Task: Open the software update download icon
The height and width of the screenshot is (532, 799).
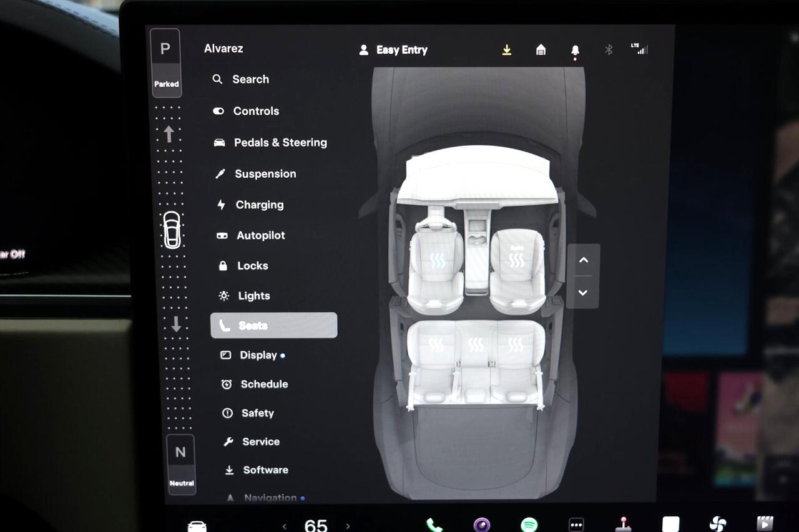Action: 507,50
